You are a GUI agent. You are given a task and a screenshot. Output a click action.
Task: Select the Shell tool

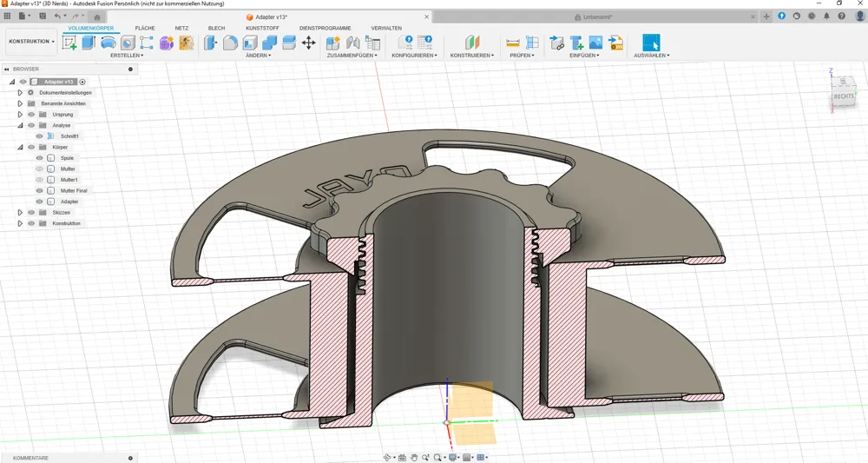[x=250, y=43]
